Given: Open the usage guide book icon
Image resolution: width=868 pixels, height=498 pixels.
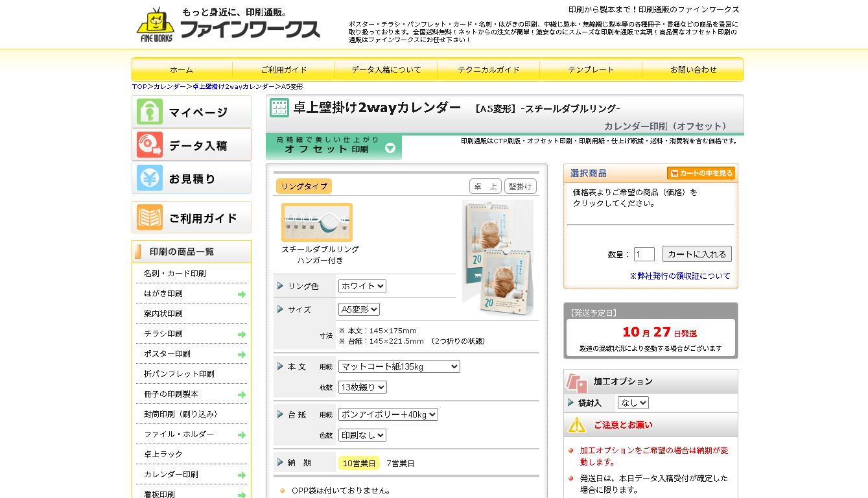Looking at the screenshot, I should coord(150,218).
